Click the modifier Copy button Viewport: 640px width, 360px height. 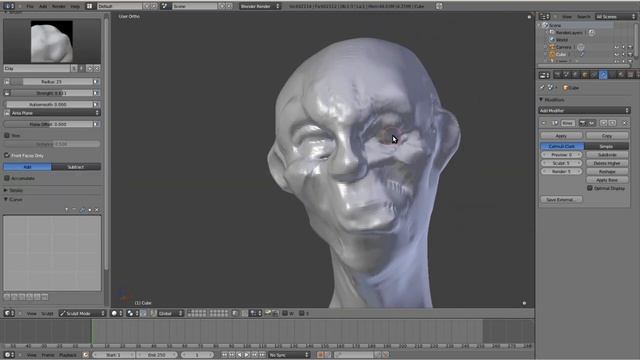(607, 136)
